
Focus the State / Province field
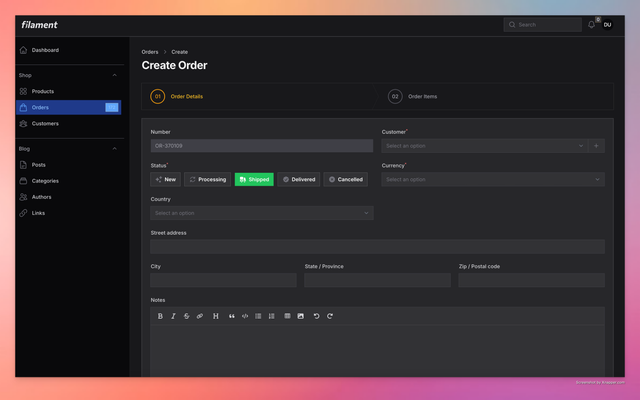click(x=378, y=280)
